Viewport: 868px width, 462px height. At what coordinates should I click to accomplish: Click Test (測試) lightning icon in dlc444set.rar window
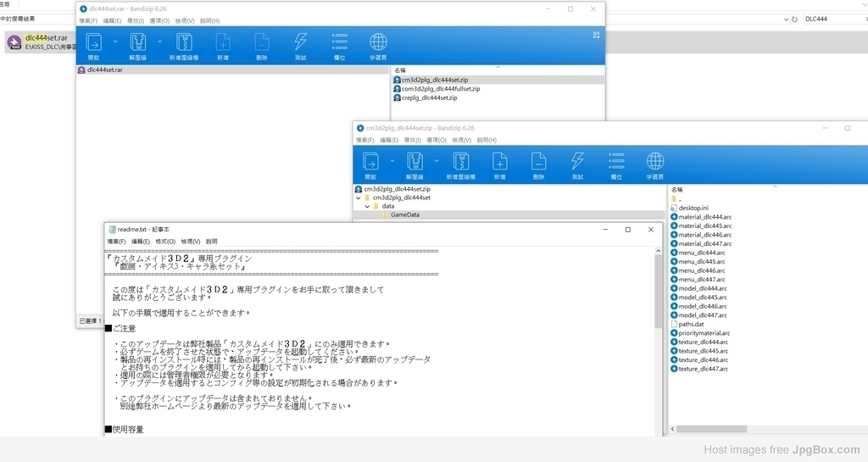tap(301, 42)
